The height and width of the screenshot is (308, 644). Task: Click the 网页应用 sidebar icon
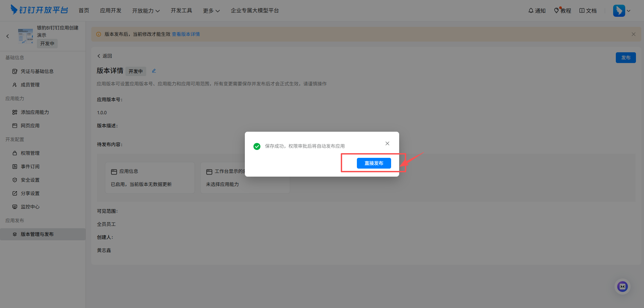15,125
